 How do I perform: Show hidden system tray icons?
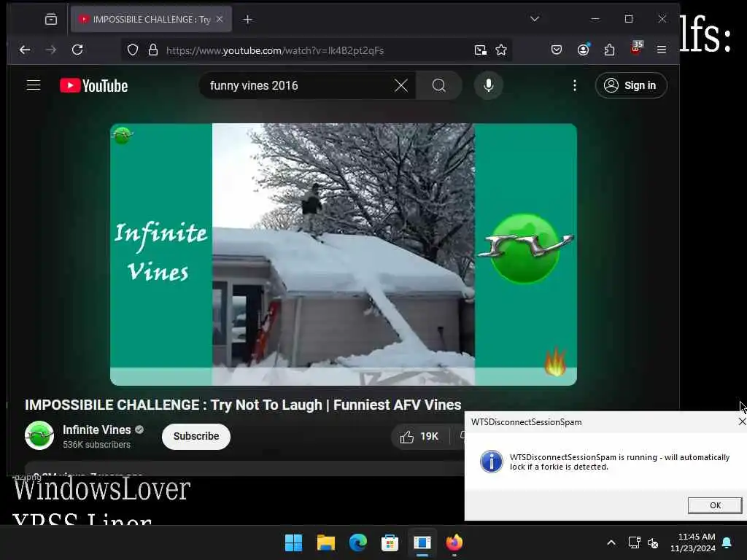click(611, 542)
